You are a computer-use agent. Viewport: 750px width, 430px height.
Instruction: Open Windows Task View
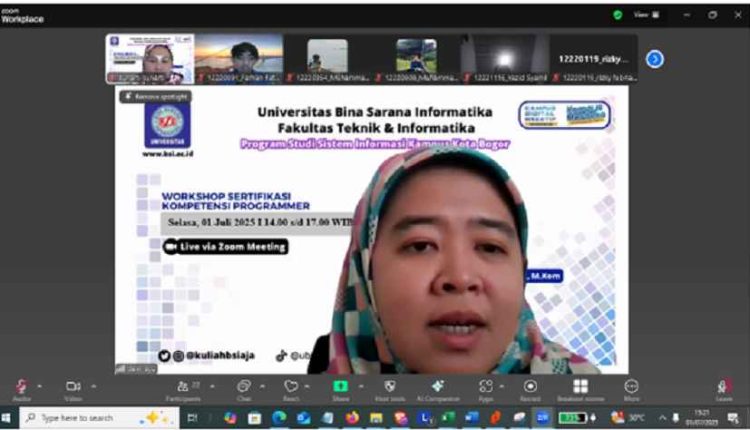click(x=192, y=418)
